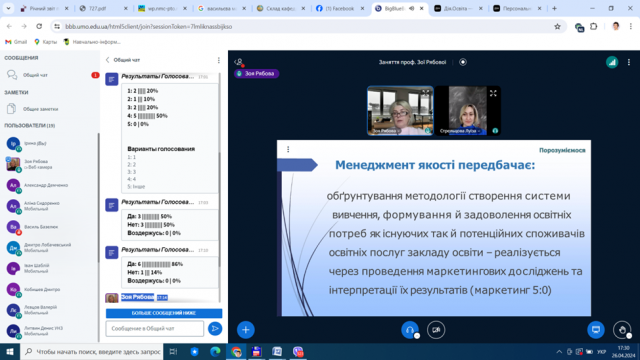Viewport: 640px width, 360px height.
Task: Click БОЛЬШЕ СООБЩЕНИЙ НИЖЕ button
Action: click(x=164, y=313)
